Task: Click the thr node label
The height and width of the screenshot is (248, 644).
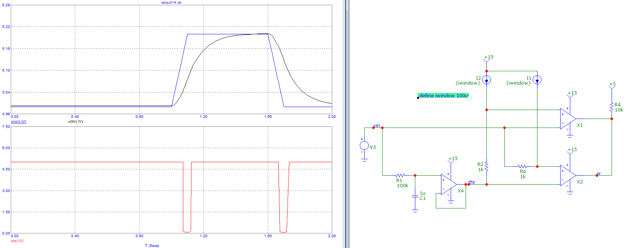Action: (x=472, y=182)
